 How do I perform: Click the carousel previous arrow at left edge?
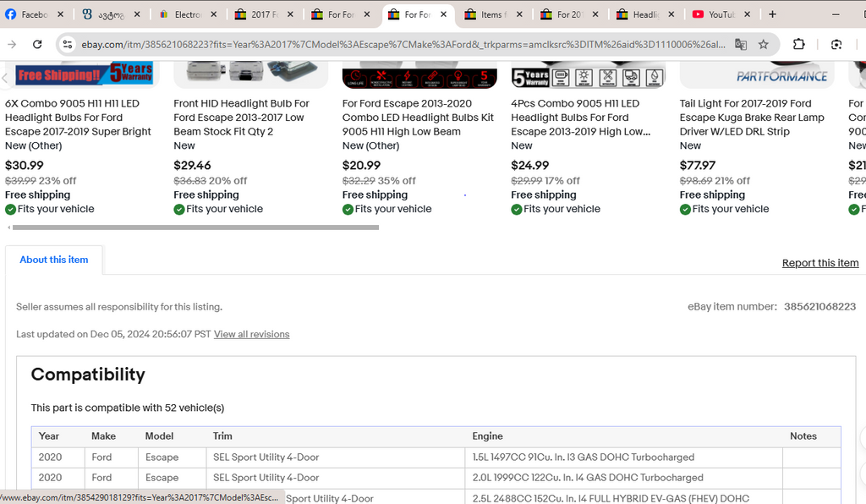[5, 78]
